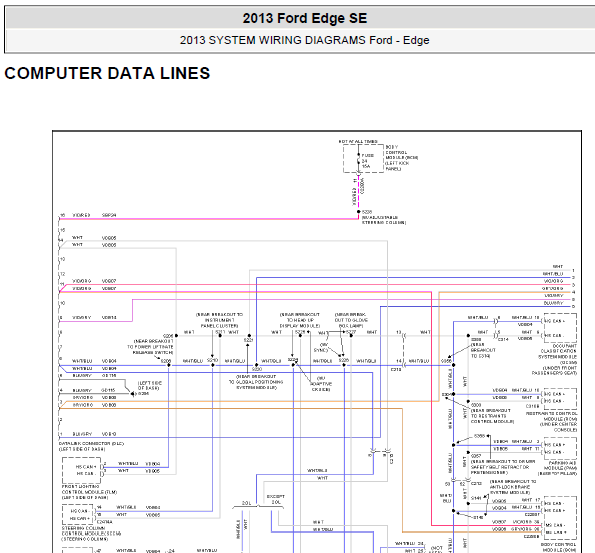This screenshot has height=553, width=595.
Task: Click the "2013 Ford Edge SE" title
Action: coord(305,18)
